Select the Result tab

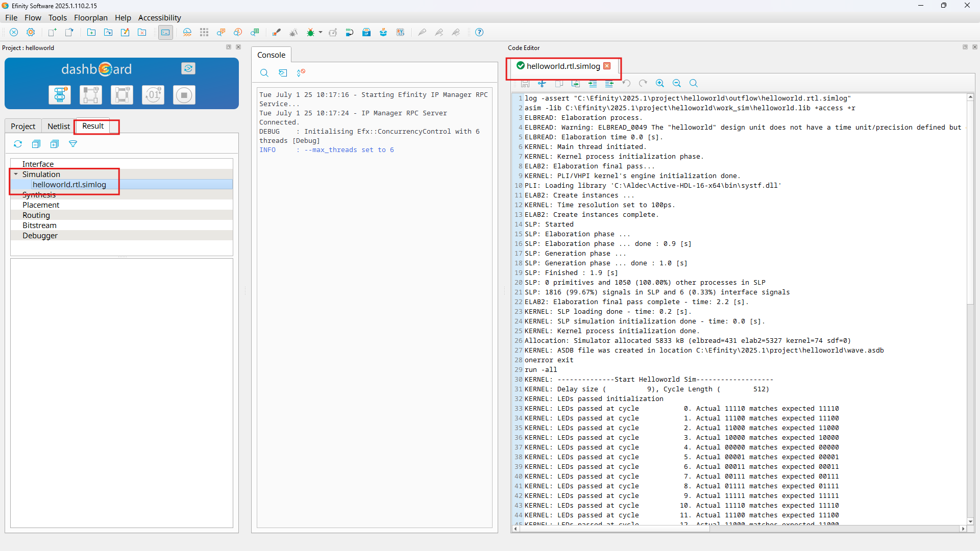[93, 126]
